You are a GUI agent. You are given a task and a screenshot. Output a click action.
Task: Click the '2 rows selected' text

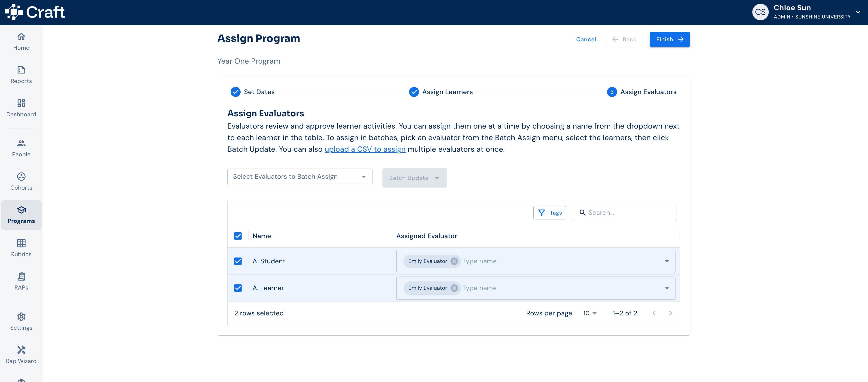(259, 313)
